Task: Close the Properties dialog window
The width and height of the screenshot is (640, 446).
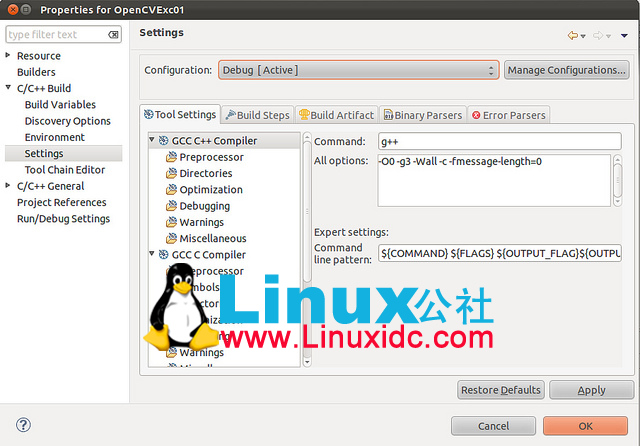Action: (x=13, y=9)
